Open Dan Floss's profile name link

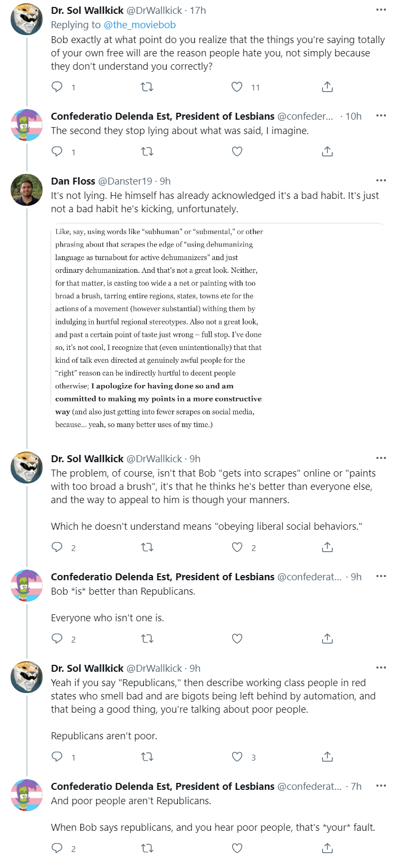[73, 181]
